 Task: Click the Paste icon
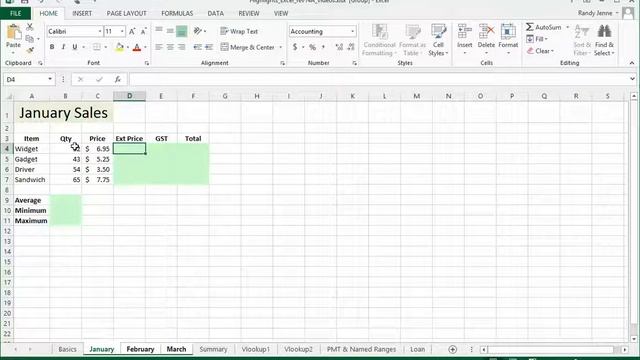13,33
